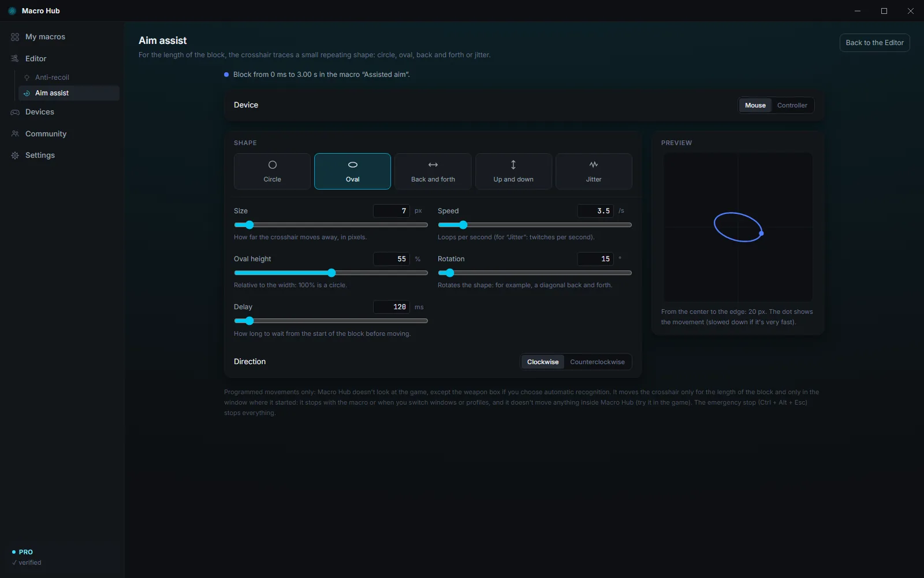Click the Speed slider handle
The image size is (924, 578).
tap(463, 225)
